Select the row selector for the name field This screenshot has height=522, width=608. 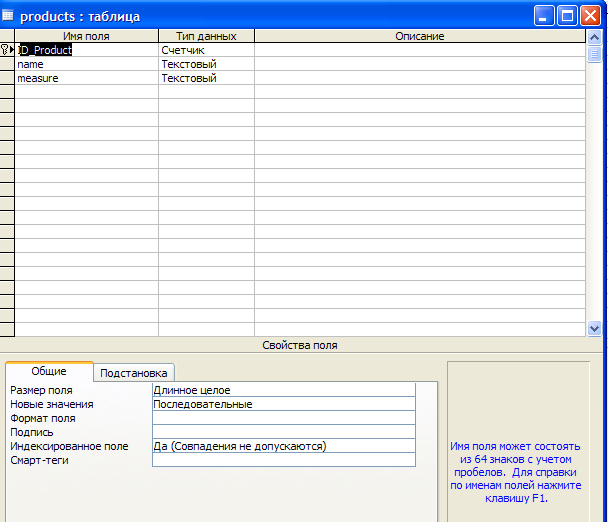7,64
